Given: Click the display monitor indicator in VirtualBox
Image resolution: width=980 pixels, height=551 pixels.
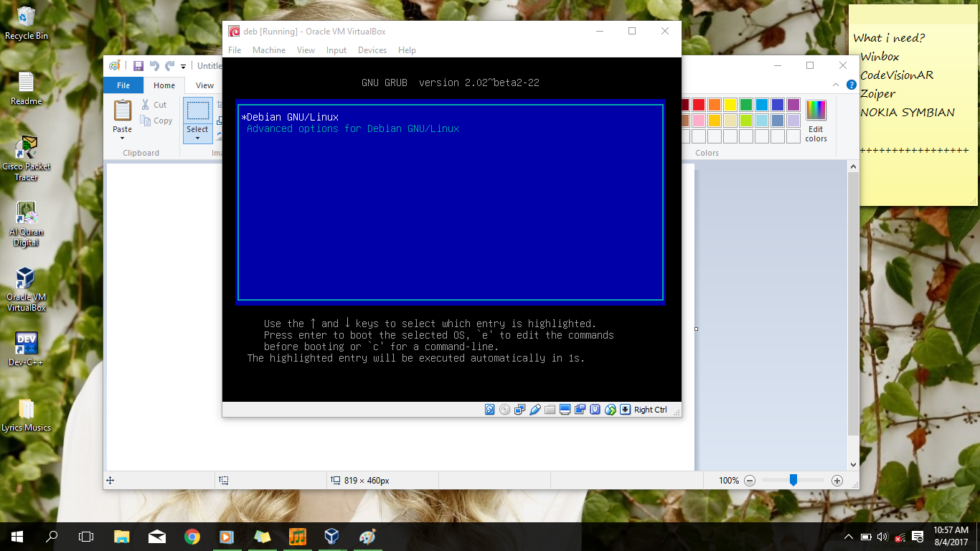Looking at the screenshot, I should point(565,410).
